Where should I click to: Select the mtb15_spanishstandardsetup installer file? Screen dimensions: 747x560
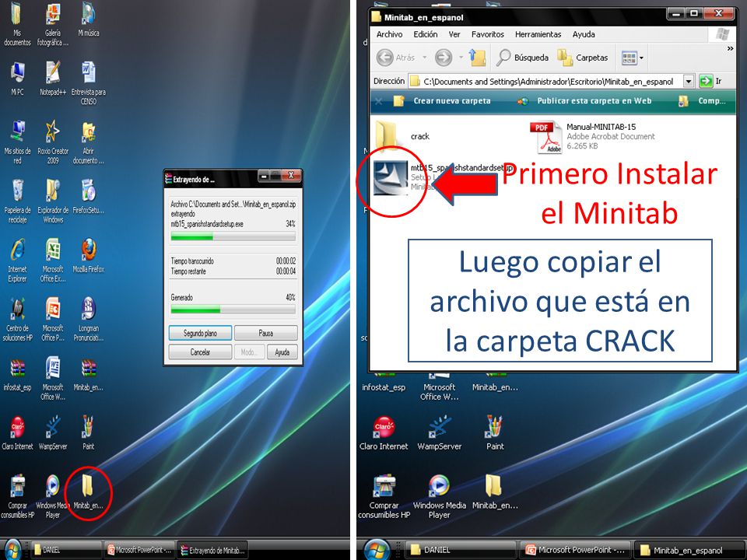(x=391, y=177)
